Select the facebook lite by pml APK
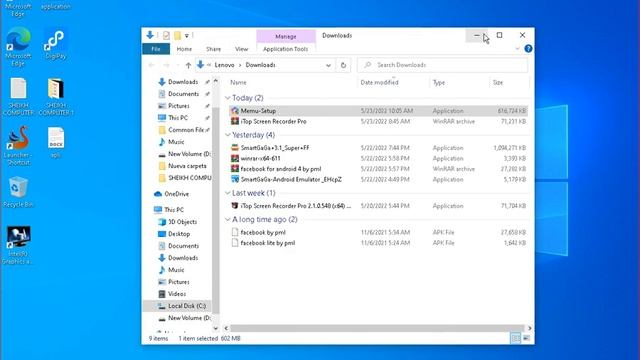Image resolution: width=640 pixels, height=360 pixels. 378,243
